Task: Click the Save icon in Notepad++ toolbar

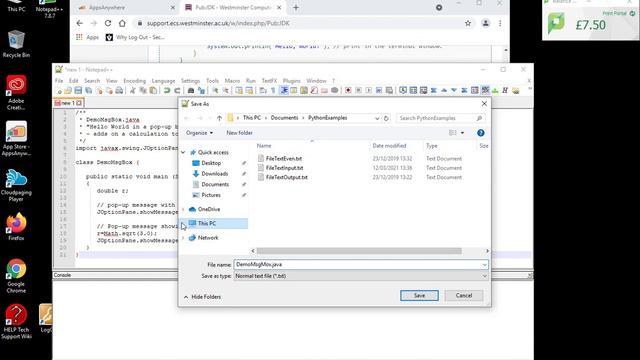Action: (x=78, y=91)
